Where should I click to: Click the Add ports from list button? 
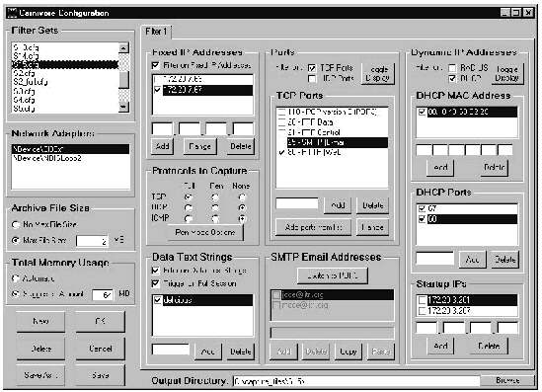pos(313,227)
